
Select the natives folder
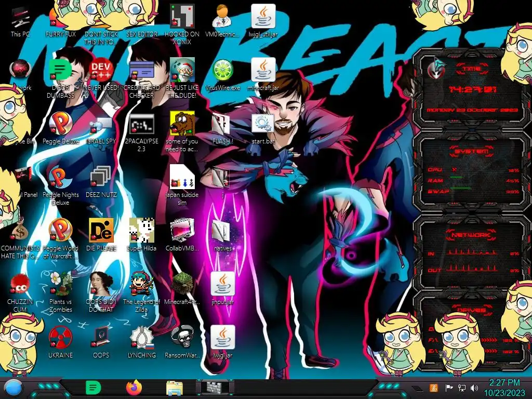(222, 235)
